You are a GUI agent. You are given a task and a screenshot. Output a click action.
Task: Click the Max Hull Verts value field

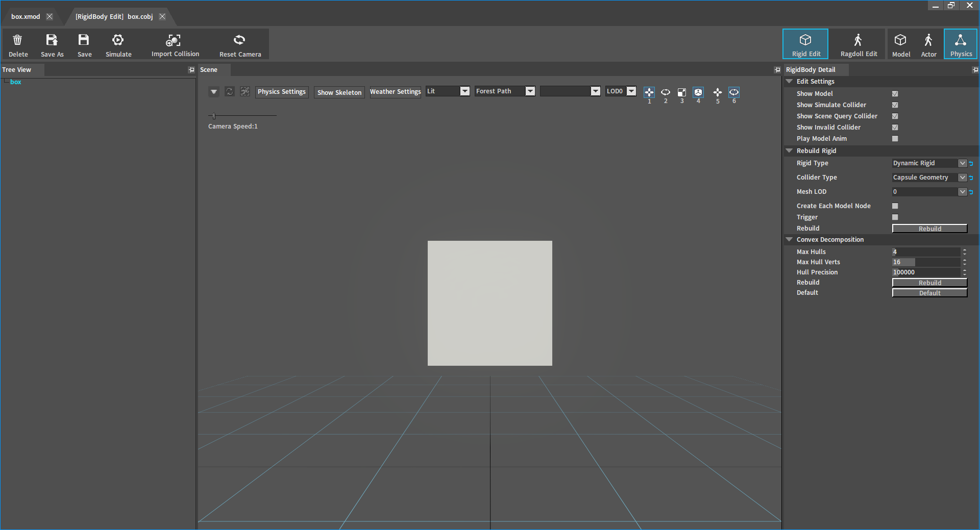point(926,262)
